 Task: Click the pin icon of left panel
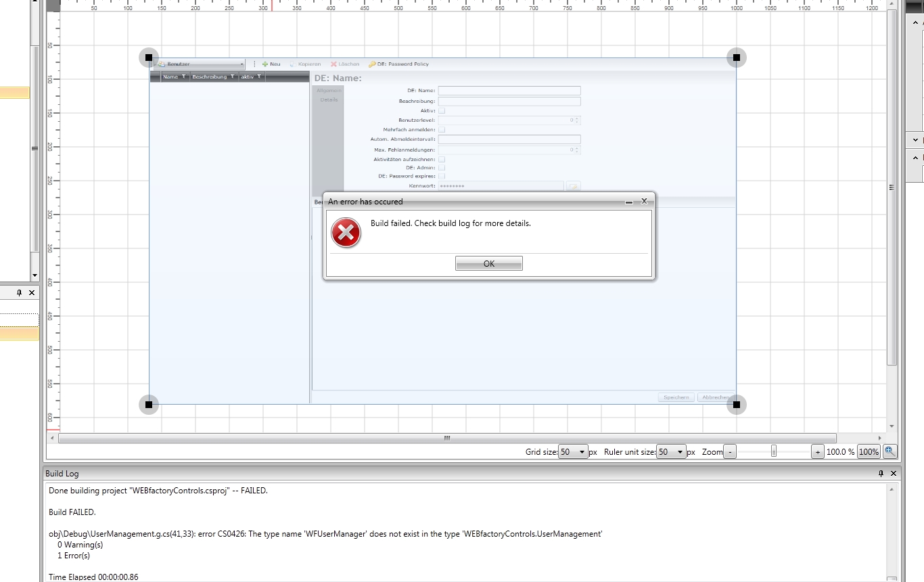click(19, 293)
